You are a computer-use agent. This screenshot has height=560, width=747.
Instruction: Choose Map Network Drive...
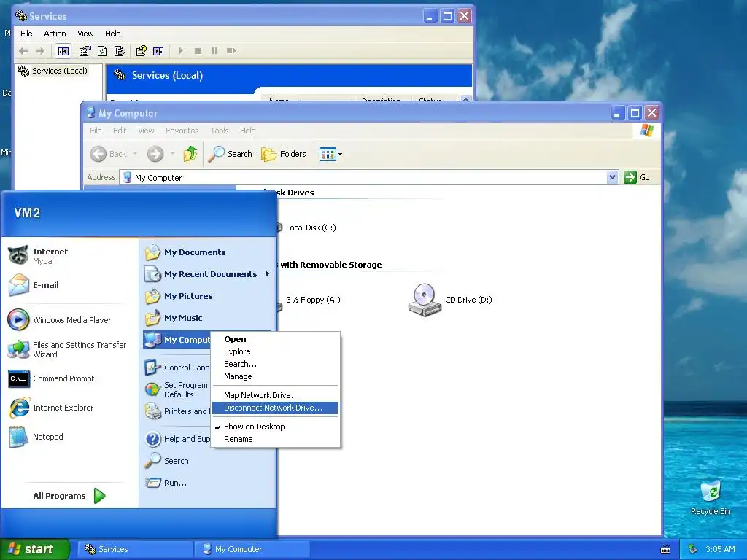coord(275,395)
